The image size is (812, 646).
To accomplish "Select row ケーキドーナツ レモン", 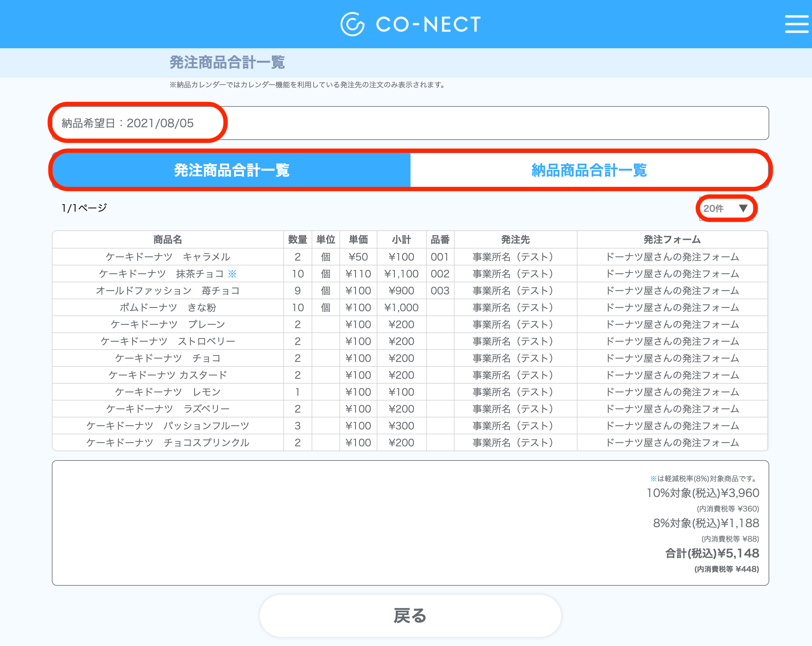I will click(410, 392).
